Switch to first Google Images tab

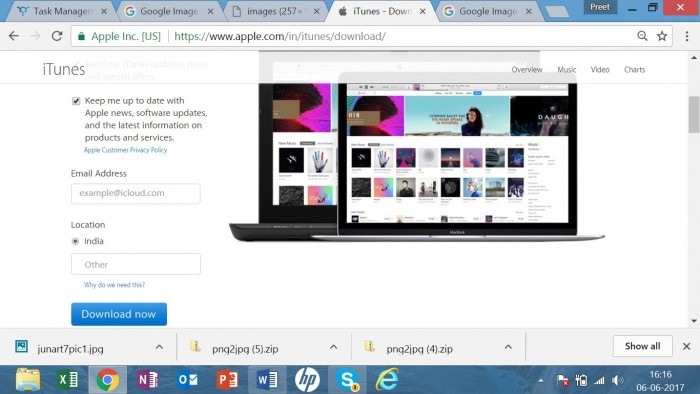[169, 12]
